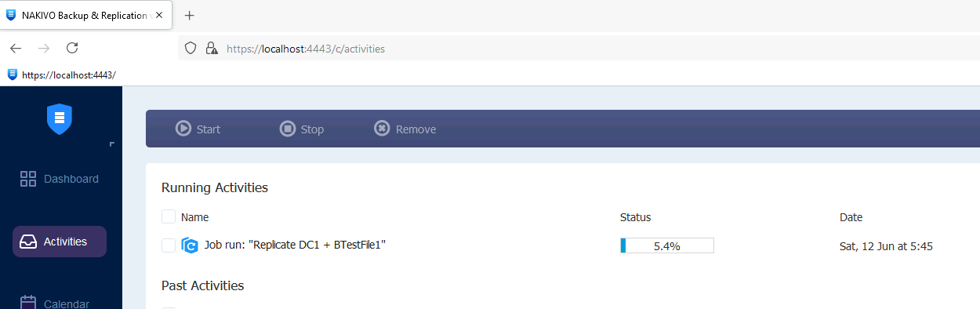Click the Dashboard grid icon in sidebar
Screen dimensions: 980x309
click(28, 179)
